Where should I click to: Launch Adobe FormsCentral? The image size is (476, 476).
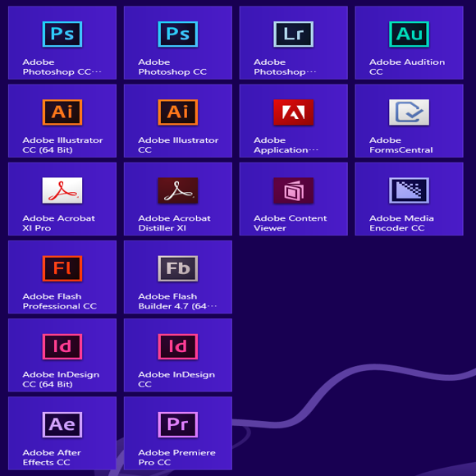point(410,121)
